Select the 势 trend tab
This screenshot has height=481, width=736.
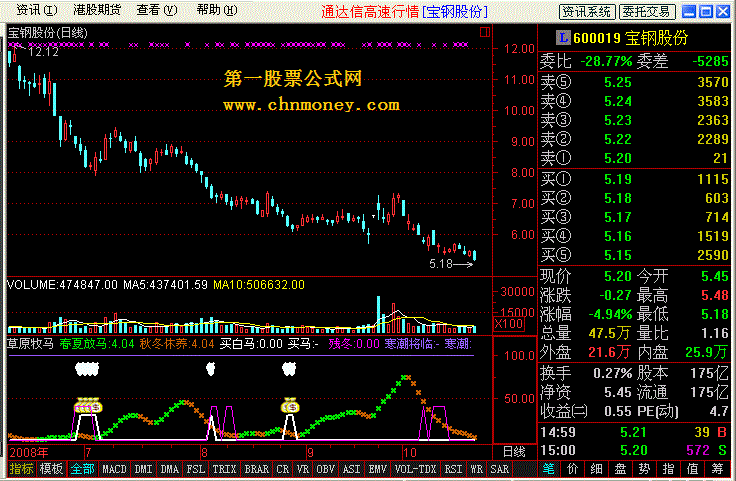tap(644, 469)
